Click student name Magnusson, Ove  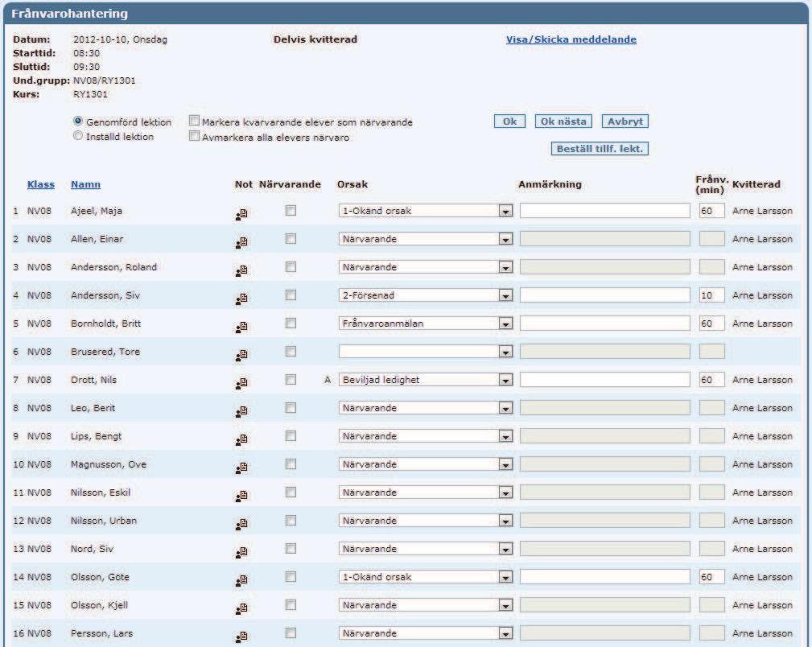click(x=109, y=464)
